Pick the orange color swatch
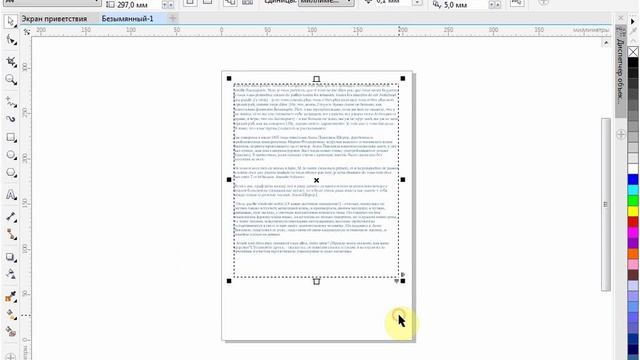This screenshot has height=360, width=640. (x=633, y=253)
